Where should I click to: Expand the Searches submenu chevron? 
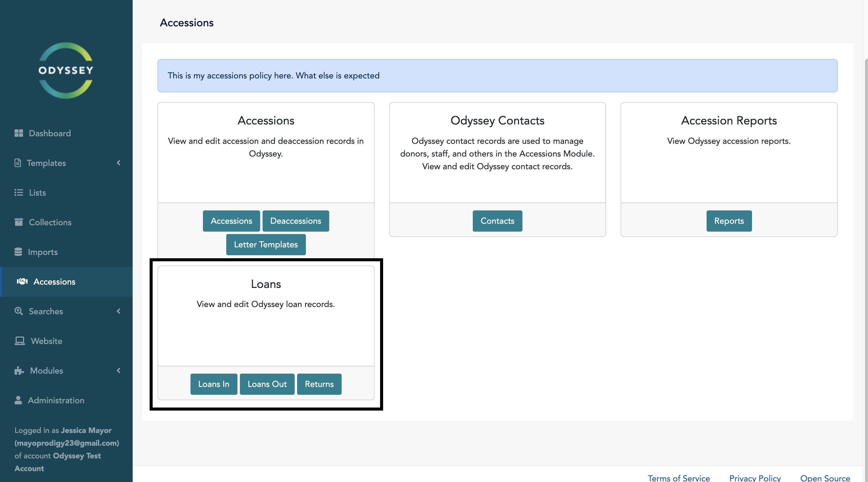tap(119, 311)
